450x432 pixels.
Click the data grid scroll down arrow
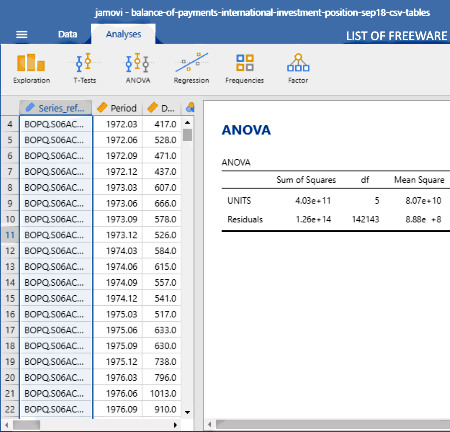(x=188, y=412)
